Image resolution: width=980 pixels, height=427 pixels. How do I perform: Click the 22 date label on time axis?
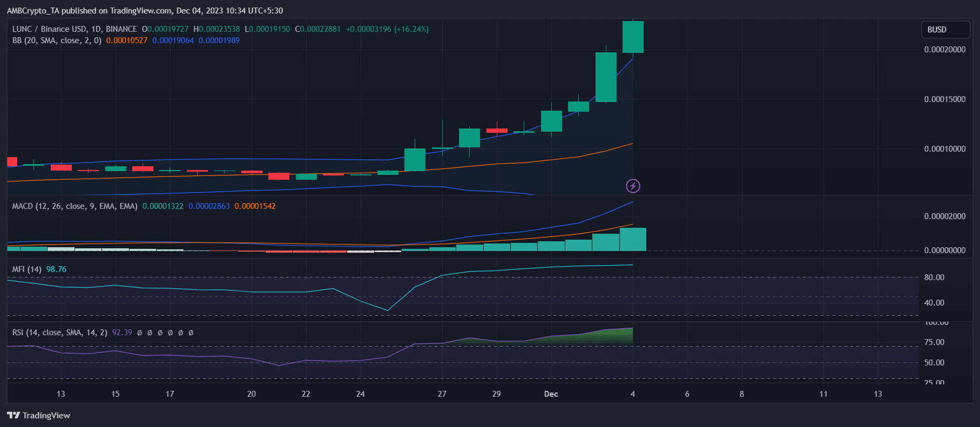(306, 394)
